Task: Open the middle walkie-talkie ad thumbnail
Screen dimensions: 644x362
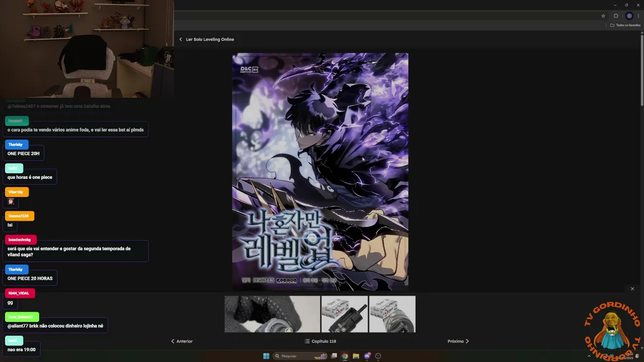Action: tap(345, 314)
